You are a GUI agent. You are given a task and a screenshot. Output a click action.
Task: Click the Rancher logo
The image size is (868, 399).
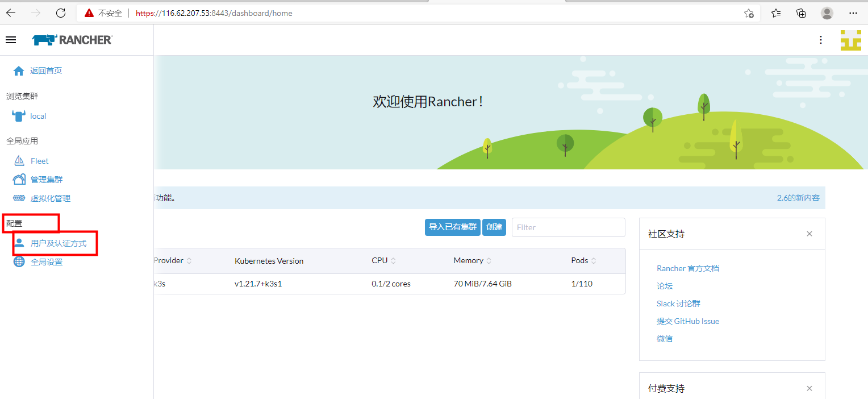72,40
